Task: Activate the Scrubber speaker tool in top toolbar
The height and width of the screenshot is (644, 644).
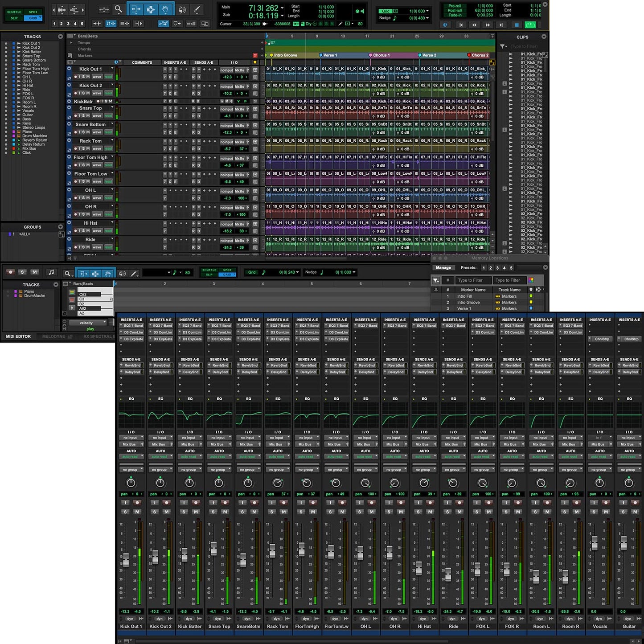Action: tap(182, 9)
